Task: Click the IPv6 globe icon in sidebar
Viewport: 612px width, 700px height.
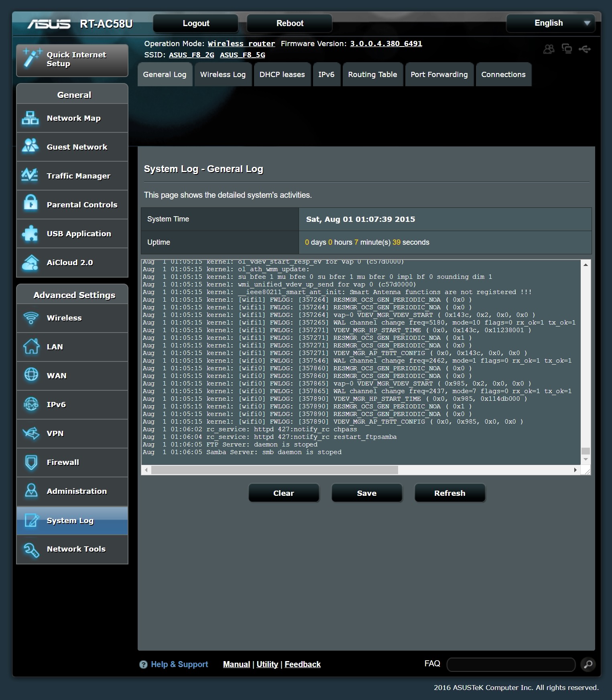Action: pos(31,405)
